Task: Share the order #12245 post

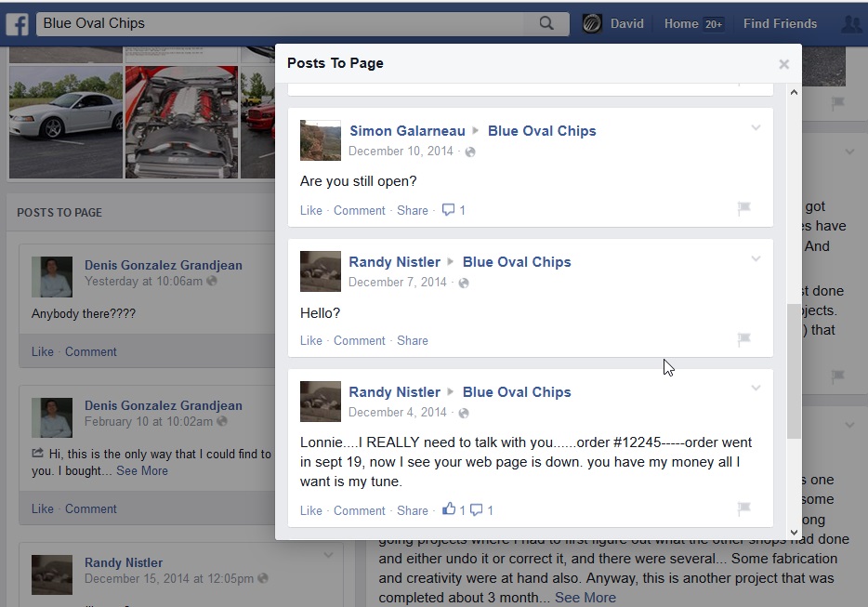Action: pyautogui.click(x=413, y=510)
